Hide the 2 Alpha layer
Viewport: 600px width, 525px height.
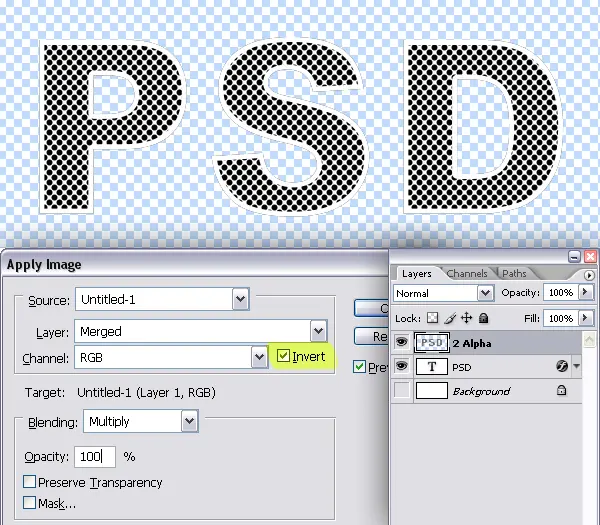tap(401, 342)
